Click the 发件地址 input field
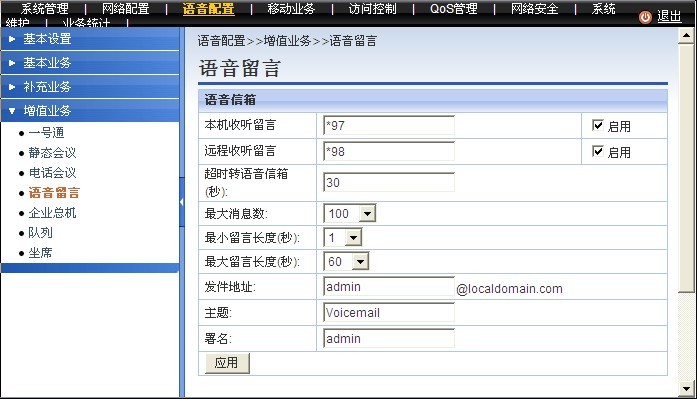This screenshot has width=697, height=399. coord(389,287)
